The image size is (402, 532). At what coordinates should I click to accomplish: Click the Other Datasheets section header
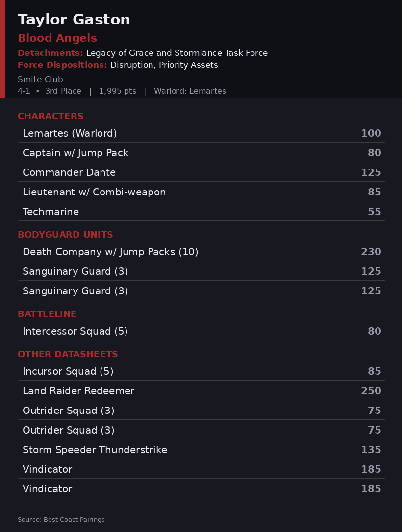68,354
